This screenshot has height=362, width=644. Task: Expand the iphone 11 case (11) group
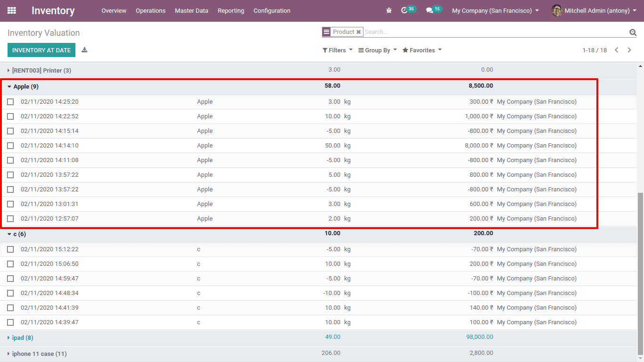(x=37, y=354)
